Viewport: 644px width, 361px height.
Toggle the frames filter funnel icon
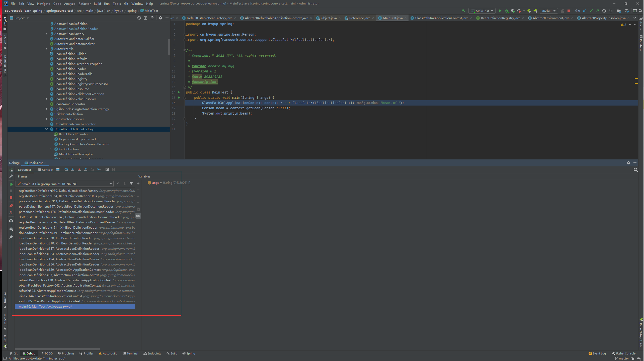(131, 184)
